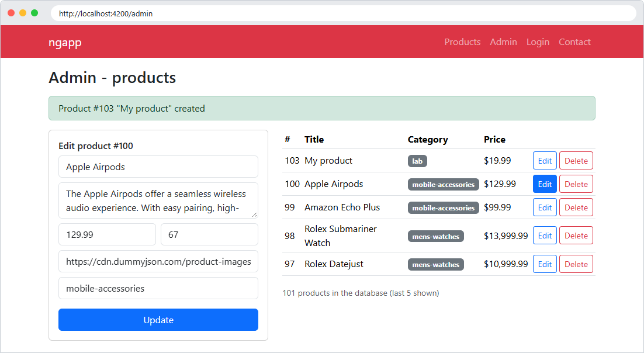
Task: Focus the product title field with Apple Airpods
Action: click(158, 167)
